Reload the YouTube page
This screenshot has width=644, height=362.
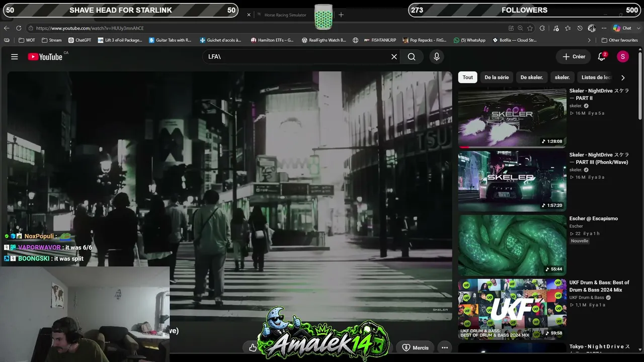click(19, 28)
